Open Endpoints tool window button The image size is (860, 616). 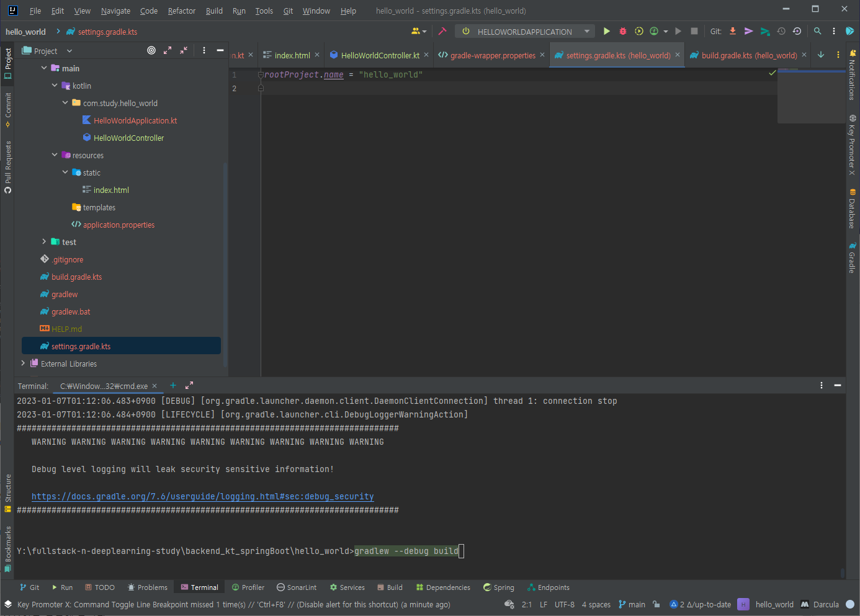point(549,587)
